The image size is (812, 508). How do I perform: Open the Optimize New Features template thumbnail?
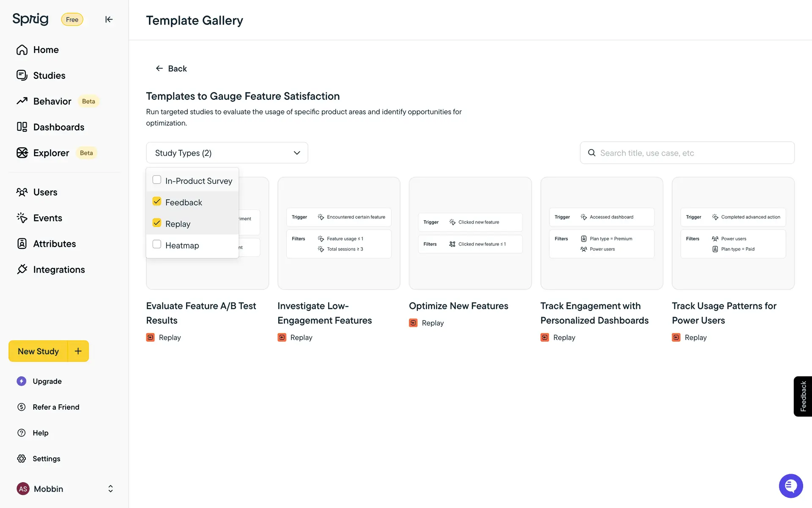(x=470, y=233)
